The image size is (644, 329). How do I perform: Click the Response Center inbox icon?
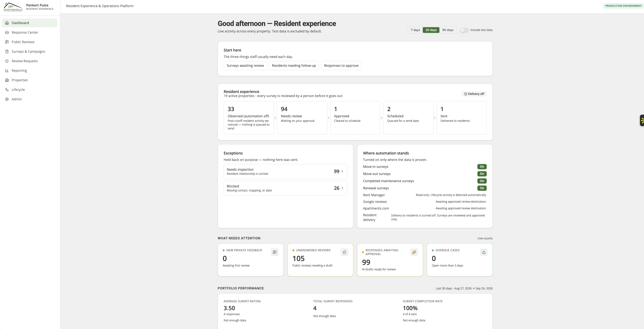[7, 32]
